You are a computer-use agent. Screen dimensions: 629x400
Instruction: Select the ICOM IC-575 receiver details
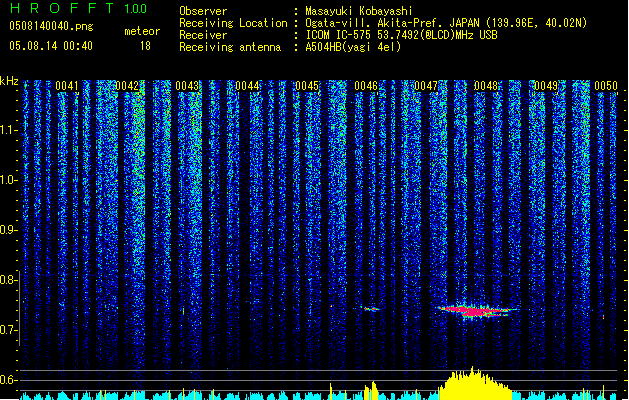point(401,35)
